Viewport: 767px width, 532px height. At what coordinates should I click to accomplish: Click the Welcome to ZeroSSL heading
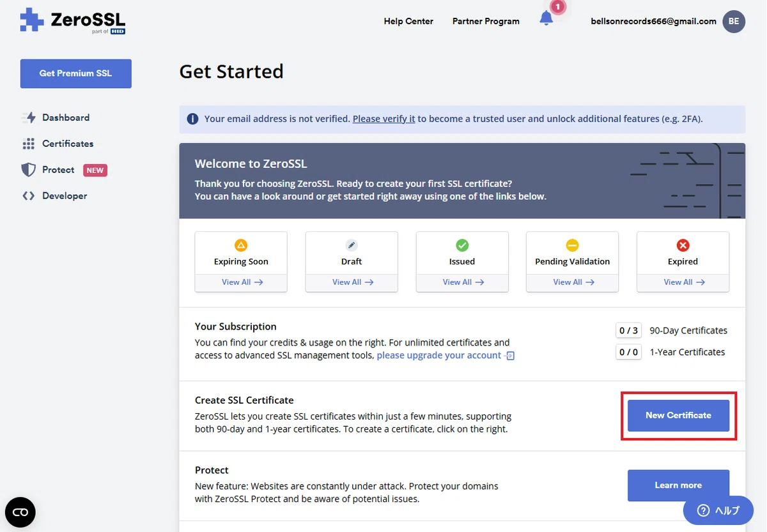click(x=251, y=164)
